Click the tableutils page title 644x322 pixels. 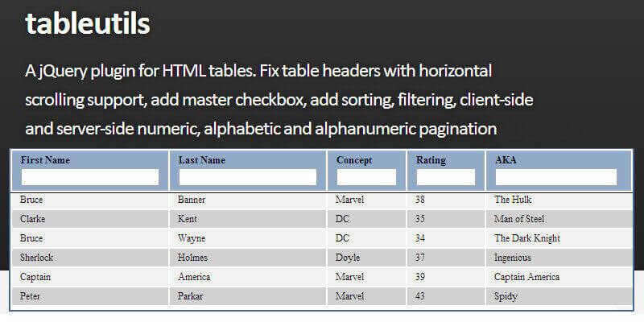pos(87,23)
